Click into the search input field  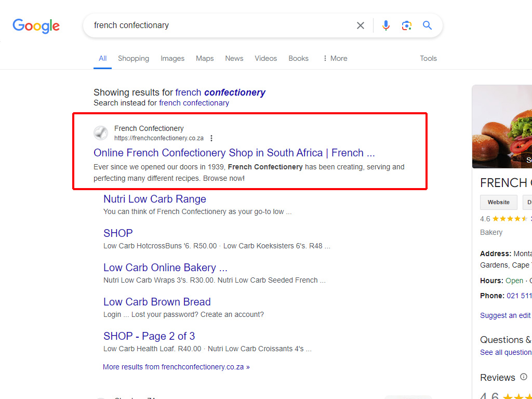tap(218, 25)
